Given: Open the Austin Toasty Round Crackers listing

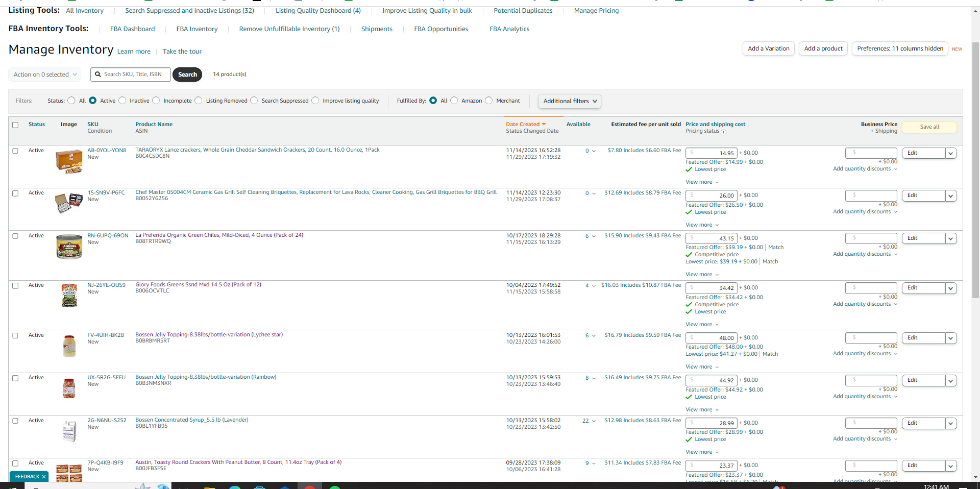Looking at the screenshot, I should (x=238, y=462).
